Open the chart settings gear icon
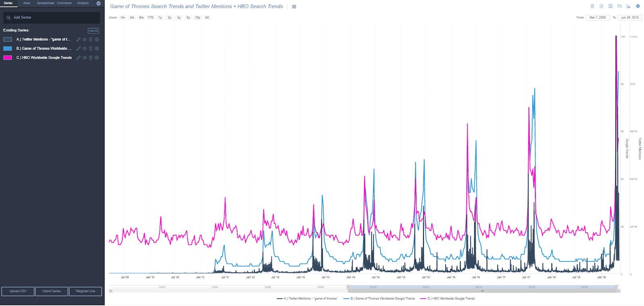644x306 pixels. (638, 6)
